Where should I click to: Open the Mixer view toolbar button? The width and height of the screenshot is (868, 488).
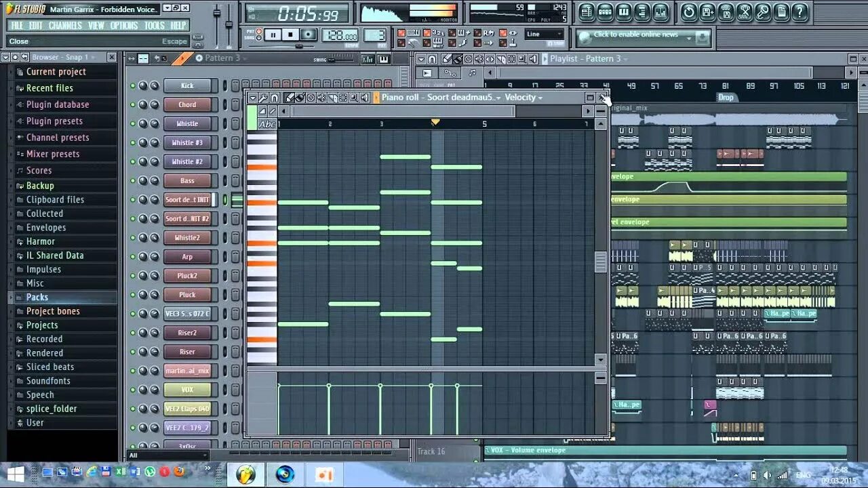(x=660, y=12)
